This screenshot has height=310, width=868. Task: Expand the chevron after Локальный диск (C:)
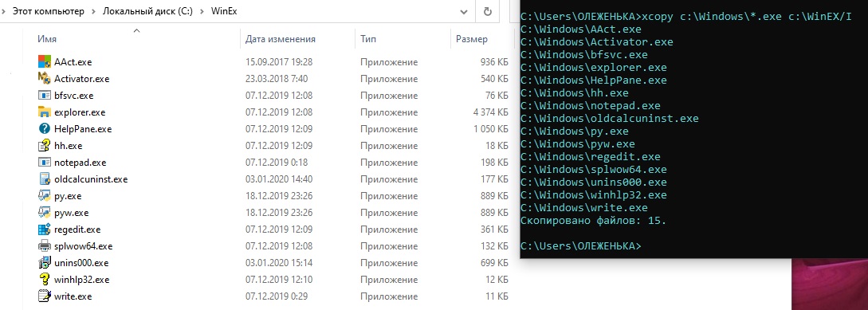point(202,11)
